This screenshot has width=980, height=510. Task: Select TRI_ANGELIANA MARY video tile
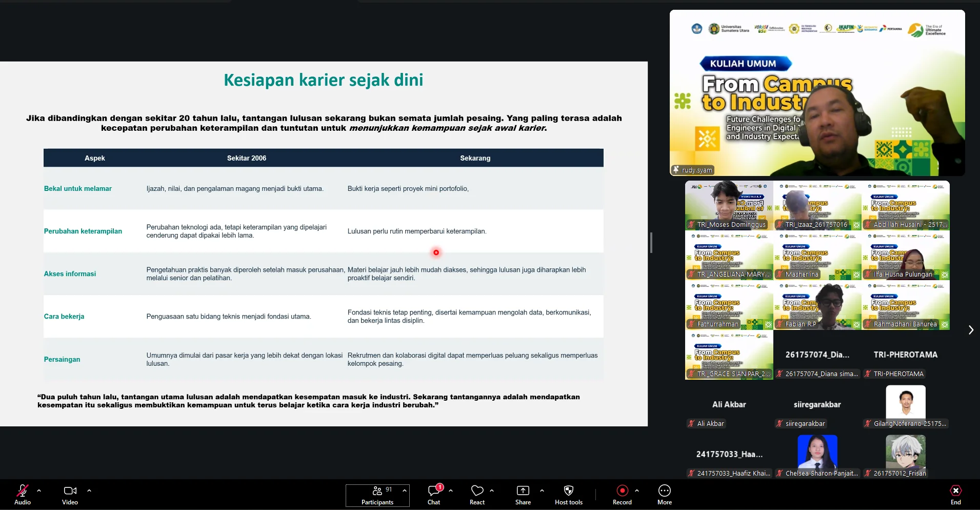[729, 255]
